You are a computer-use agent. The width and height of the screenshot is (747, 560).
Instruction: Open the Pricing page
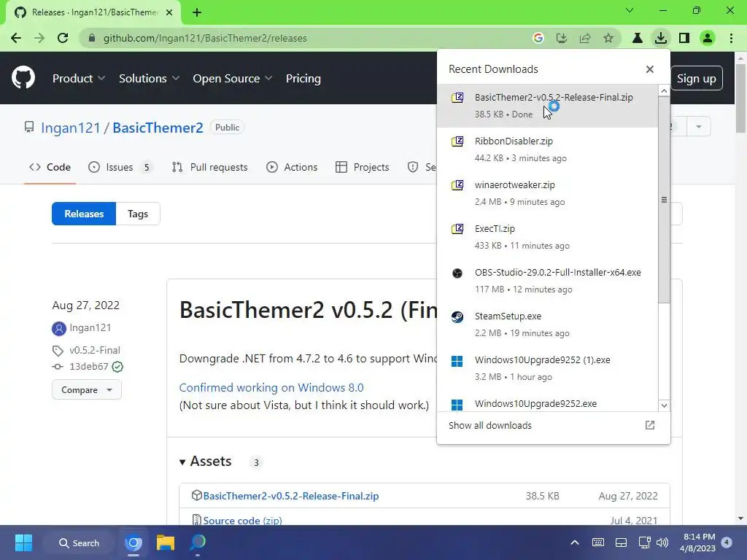click(303, 79)
